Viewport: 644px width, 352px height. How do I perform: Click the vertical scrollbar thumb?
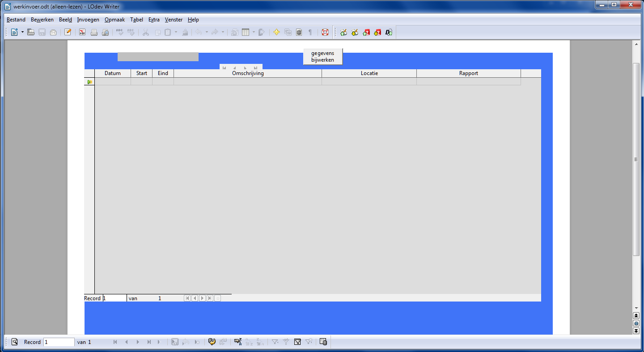click(636, 159)
